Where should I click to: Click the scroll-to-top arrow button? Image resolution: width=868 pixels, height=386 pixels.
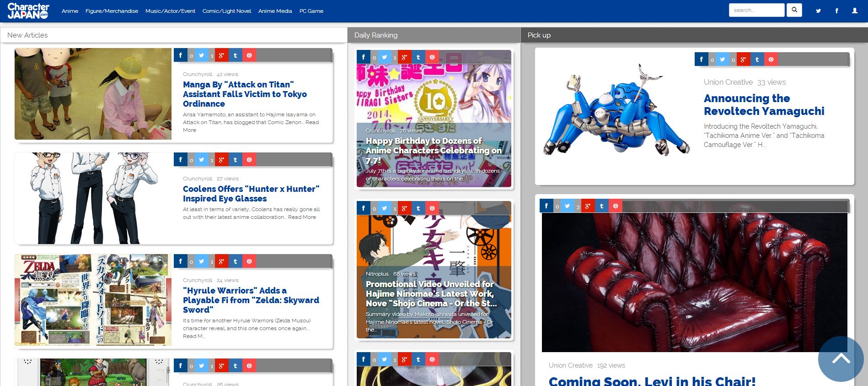[841, 359]
